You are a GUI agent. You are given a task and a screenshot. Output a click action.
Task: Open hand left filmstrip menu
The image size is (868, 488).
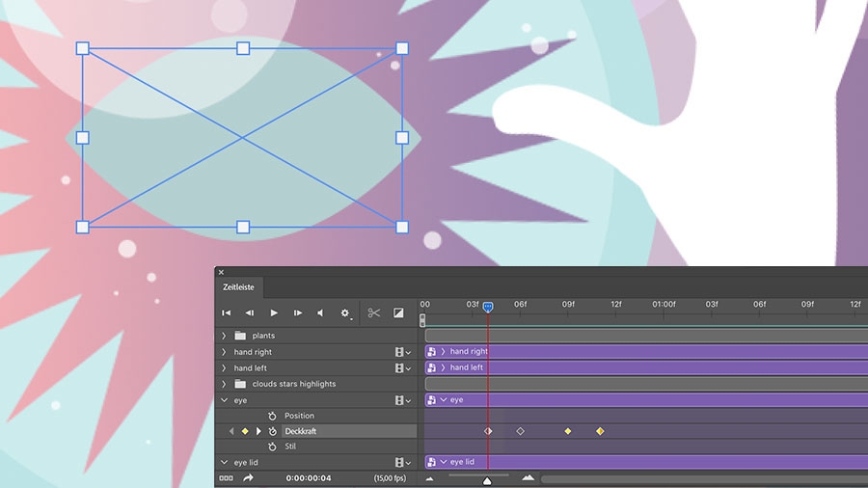click(x=402, y=368)
